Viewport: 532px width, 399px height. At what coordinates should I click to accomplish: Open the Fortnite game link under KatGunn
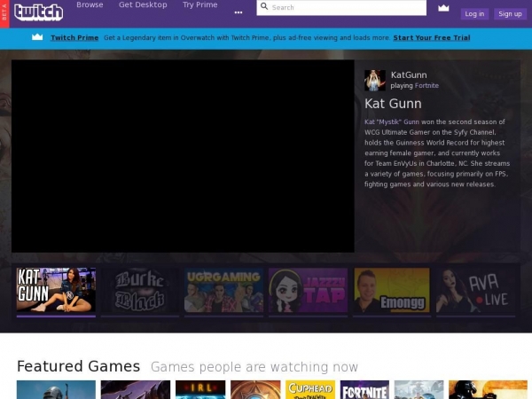click(x=426, y=85)
